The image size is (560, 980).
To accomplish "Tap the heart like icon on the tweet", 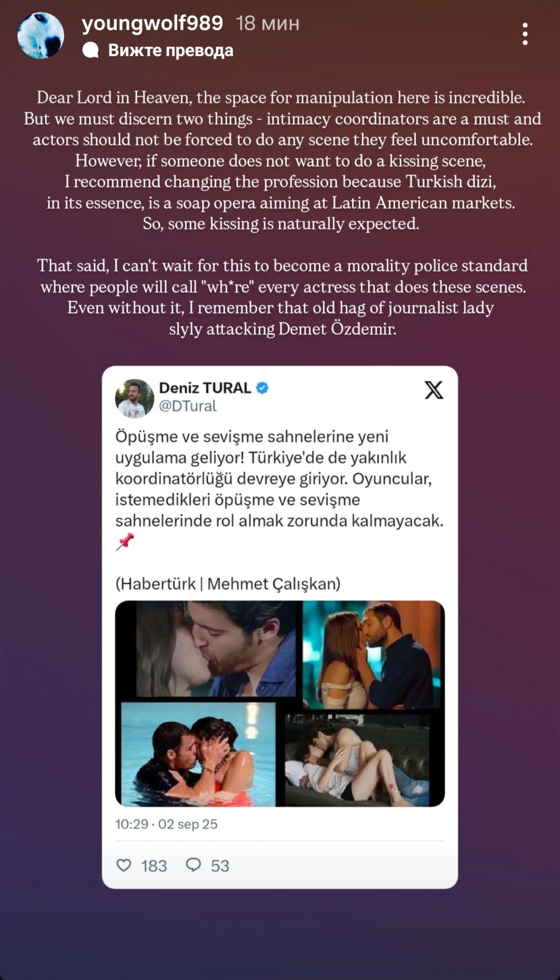I will tap(124, 865).
